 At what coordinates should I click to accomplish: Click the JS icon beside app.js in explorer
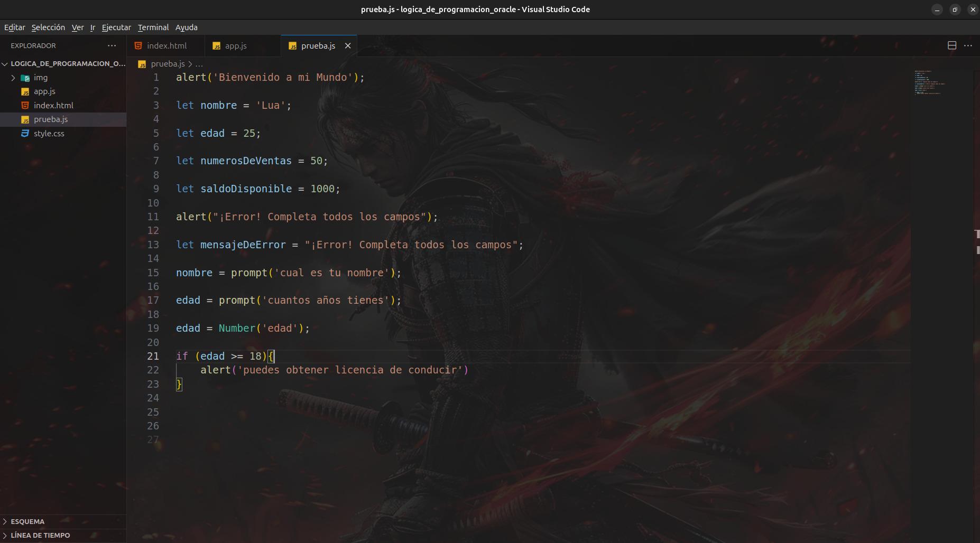[x=25, y=92]
